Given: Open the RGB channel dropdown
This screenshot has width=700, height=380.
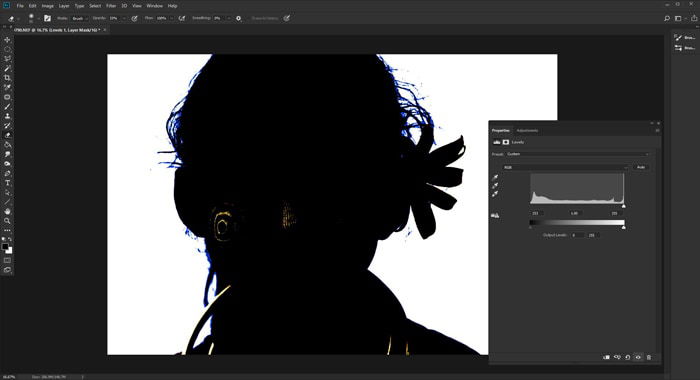Looking at the screenshot, I should 566,167.
